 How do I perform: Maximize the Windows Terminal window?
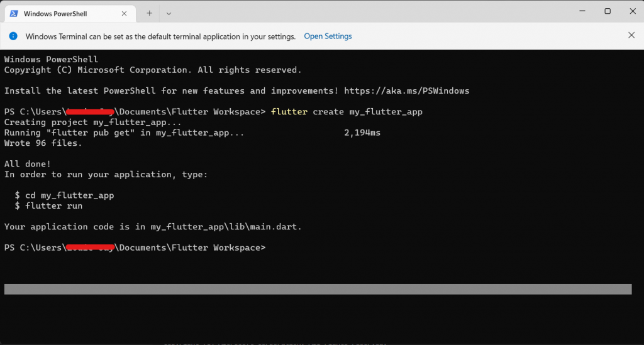pos(608,11)
